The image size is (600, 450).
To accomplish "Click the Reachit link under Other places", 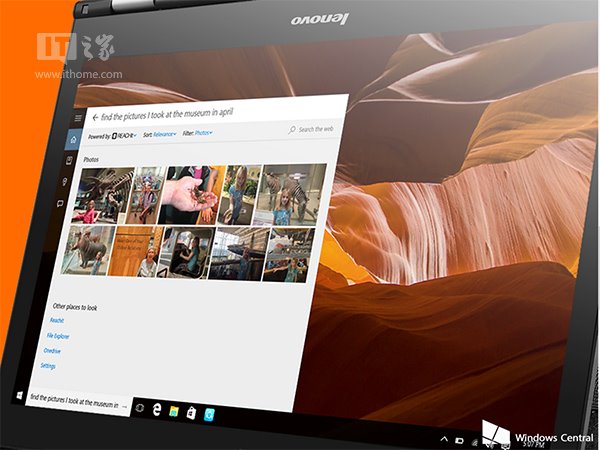I will [57, 320].
